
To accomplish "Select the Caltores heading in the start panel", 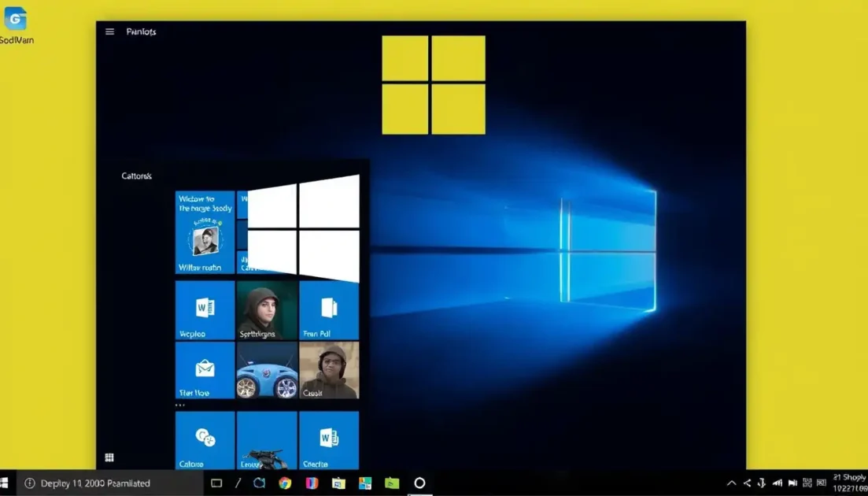I will point(136,176).
